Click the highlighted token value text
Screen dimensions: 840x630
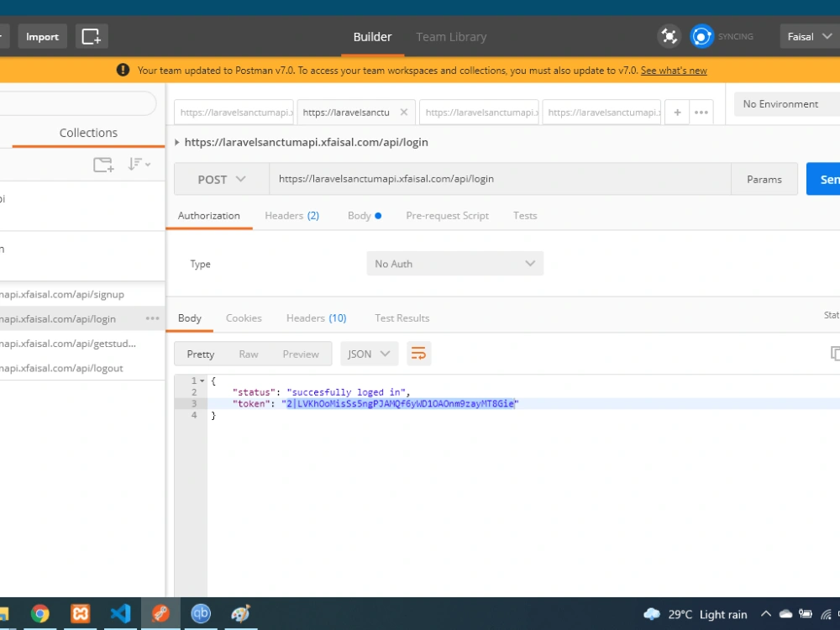click(400, 403)
